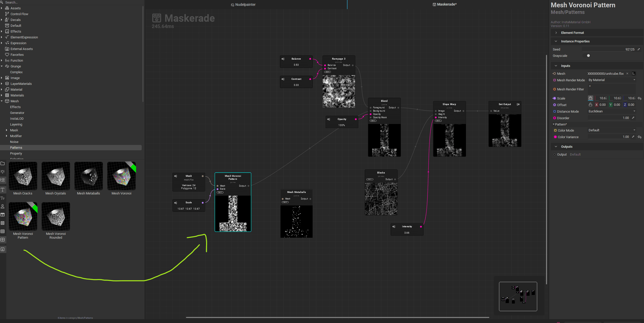644x323 pixels.
Task: Toggle the Grayscale switch in Instance Properties
Action: pos(588,56)
